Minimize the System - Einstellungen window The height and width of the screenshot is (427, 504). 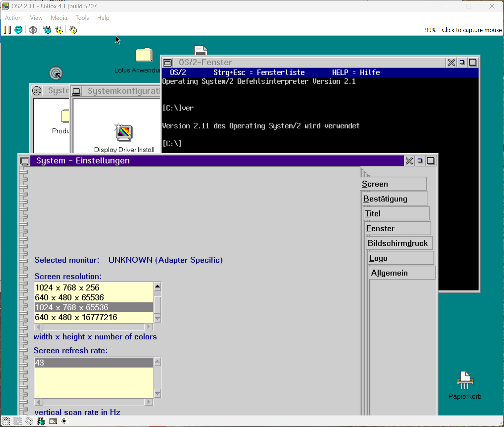point(420,161)
